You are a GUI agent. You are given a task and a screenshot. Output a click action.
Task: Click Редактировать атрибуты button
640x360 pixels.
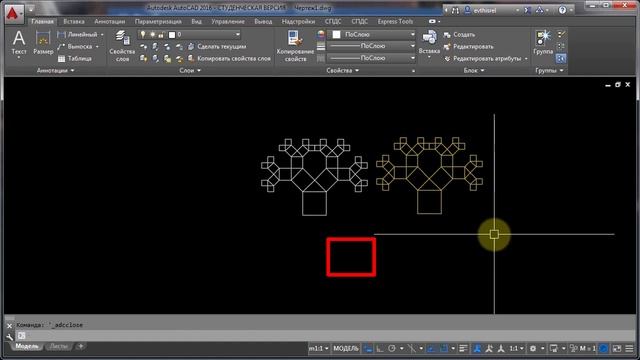point(483,58)
